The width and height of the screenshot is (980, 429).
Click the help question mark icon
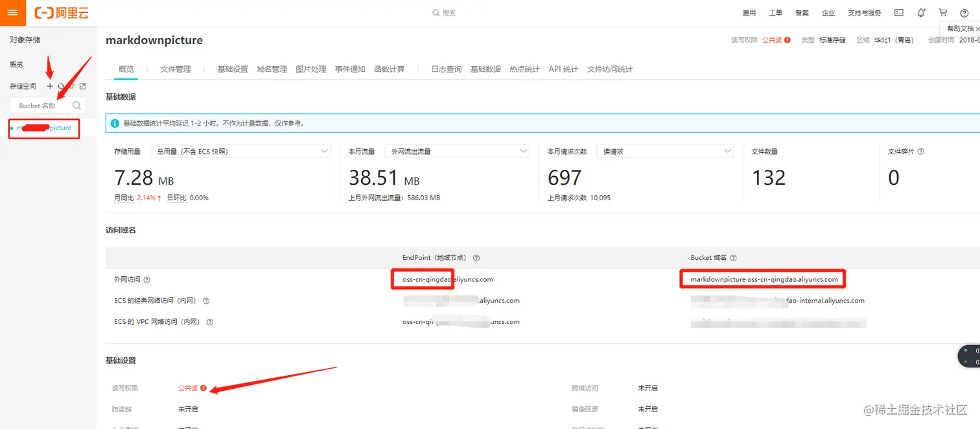(964, 13)
